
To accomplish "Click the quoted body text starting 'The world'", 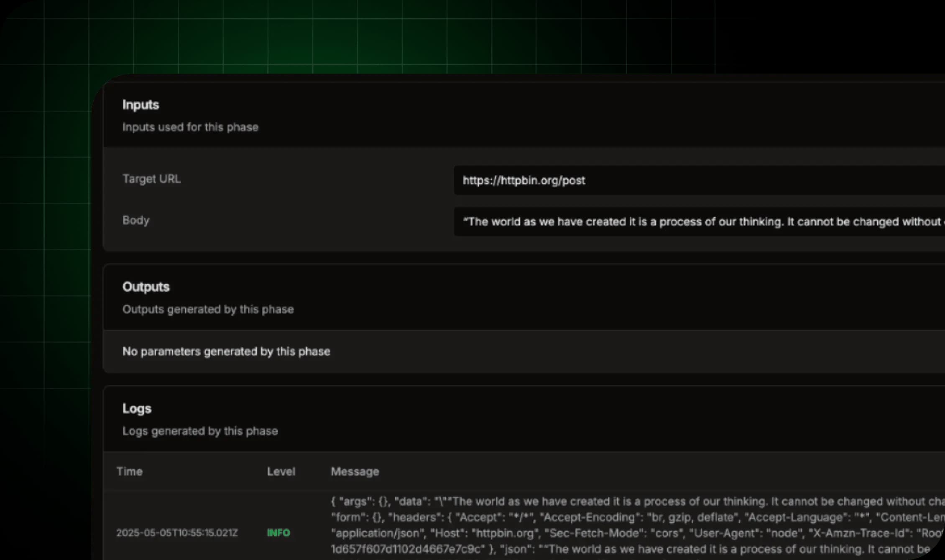I will [703, 221].
